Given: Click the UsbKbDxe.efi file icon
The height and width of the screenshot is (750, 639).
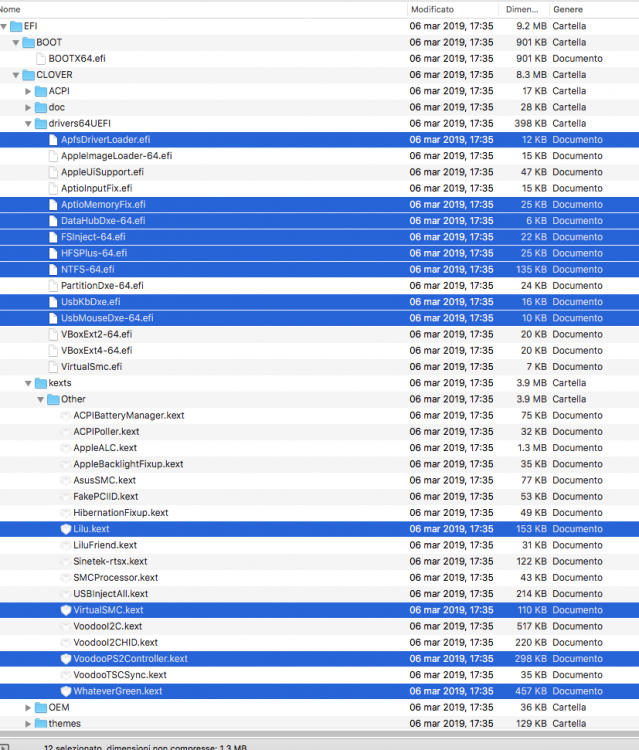Looking at the screenshot, I should [x=54, y=302].
